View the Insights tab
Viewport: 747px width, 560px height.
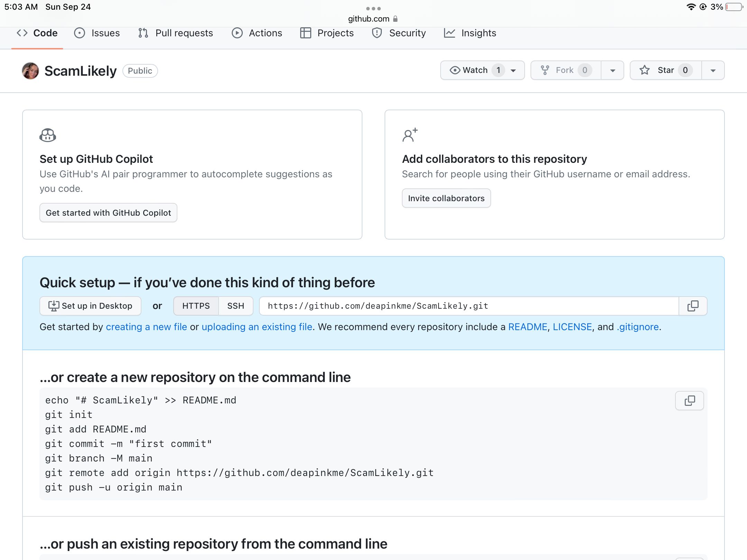[470, 33]
